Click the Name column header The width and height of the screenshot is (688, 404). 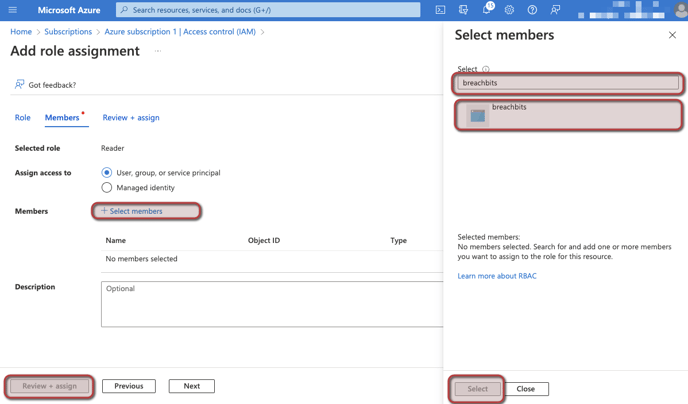coord(115,240)
